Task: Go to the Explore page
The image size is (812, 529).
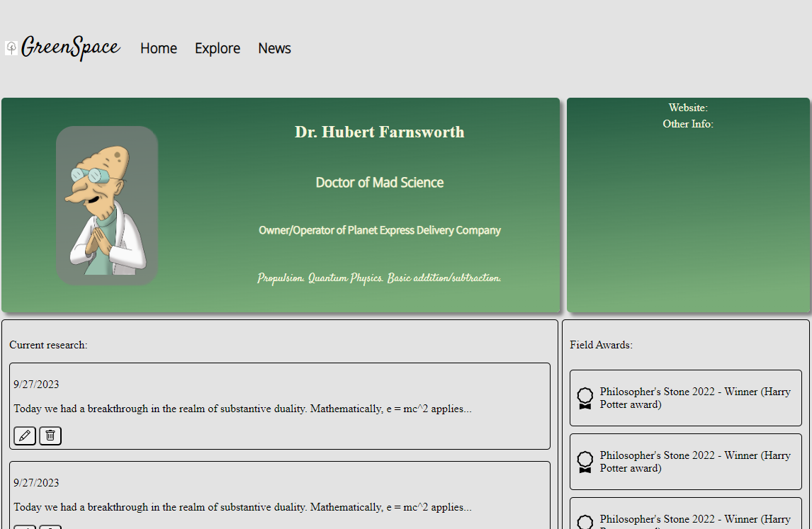Action: [218, 48]
